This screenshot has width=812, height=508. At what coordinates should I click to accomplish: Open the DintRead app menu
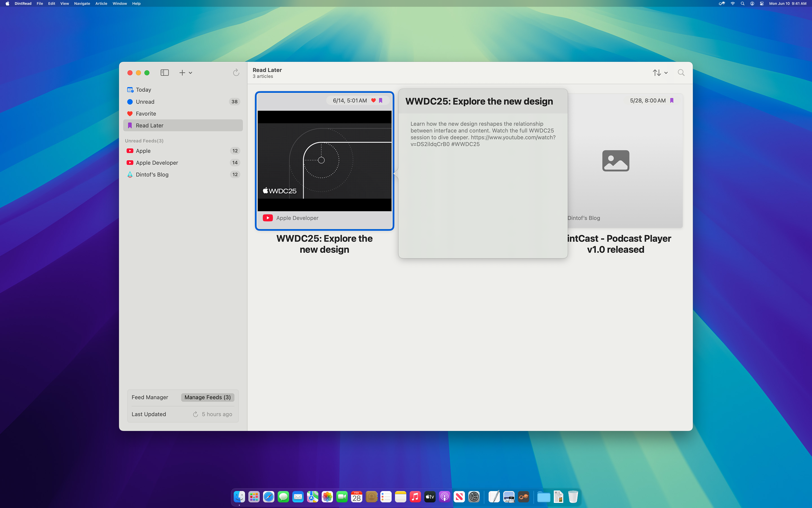tap(23, 3)
